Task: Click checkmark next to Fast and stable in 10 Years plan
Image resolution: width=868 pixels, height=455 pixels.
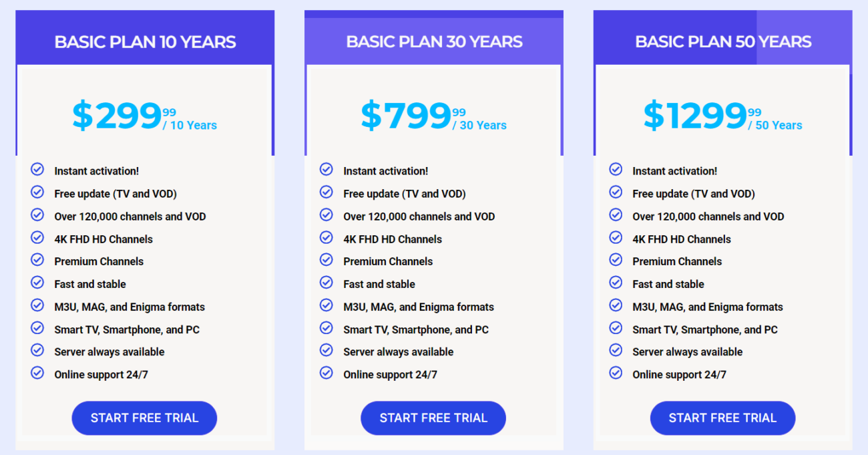Action: (37, 283)
